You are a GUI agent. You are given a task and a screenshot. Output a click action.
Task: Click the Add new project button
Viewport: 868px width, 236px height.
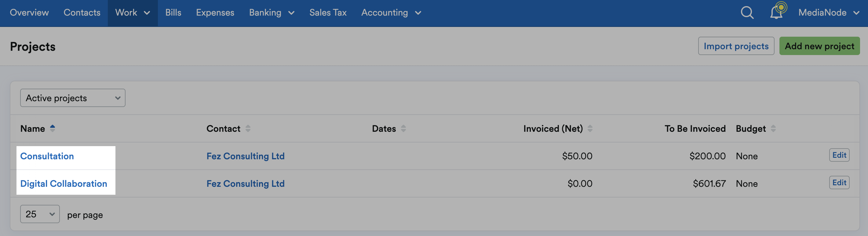tap(819, 46)
